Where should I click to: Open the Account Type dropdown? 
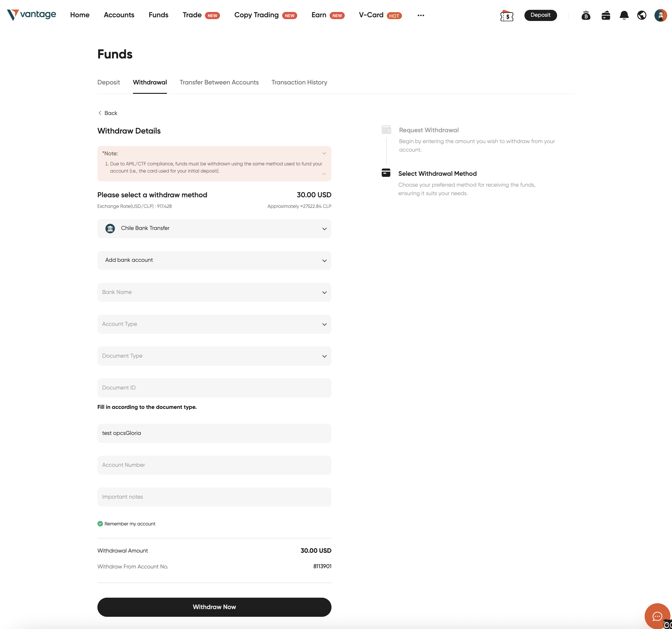214,324
